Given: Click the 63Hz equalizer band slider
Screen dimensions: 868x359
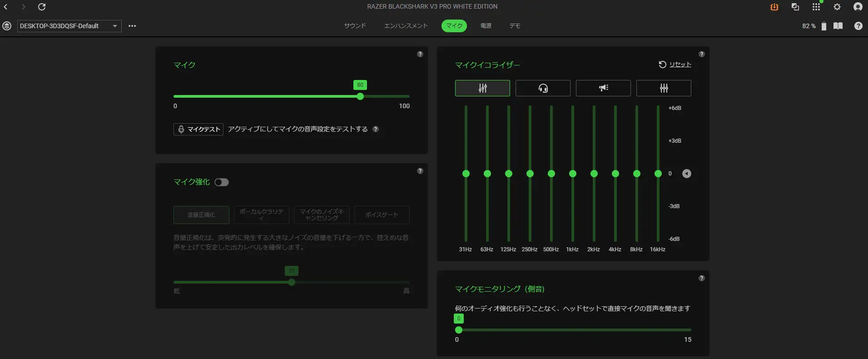Looking at the screenshot, I should pyautogui.click(x=487, y=174).
